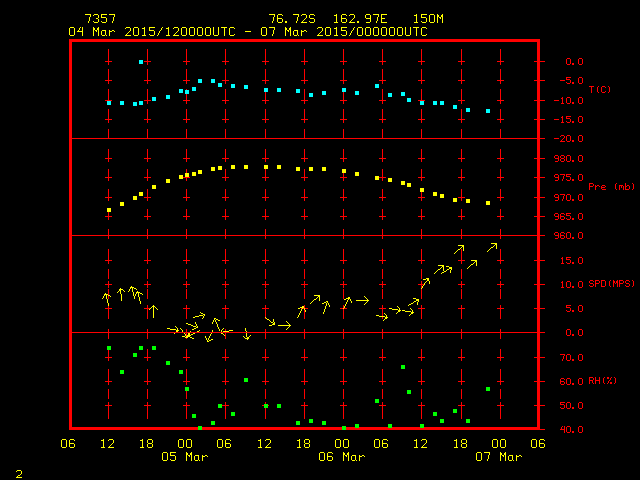Screen dimensions: 640x480
Task: Select the 07 Mar date marker
Action: [x=497, y=457]
